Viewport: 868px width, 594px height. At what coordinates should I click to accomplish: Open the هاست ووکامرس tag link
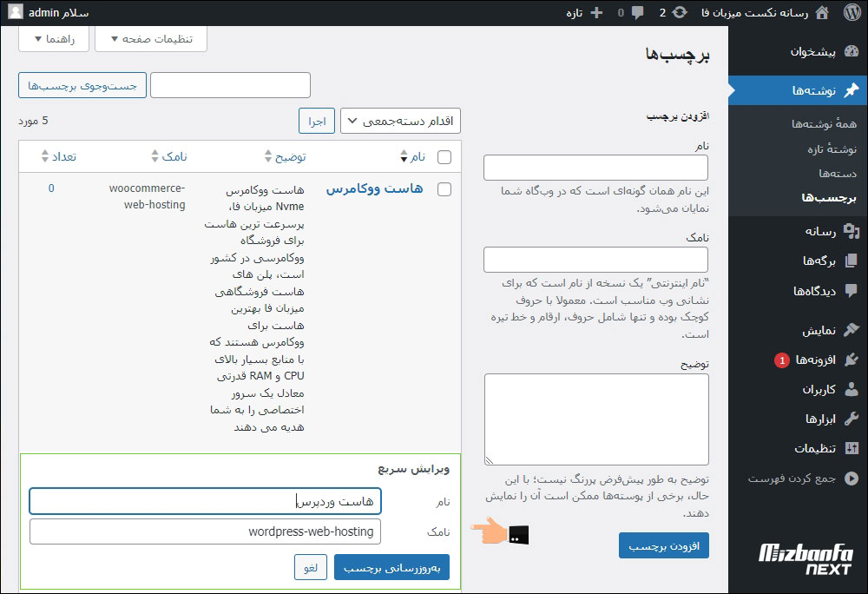coord(374,188)
